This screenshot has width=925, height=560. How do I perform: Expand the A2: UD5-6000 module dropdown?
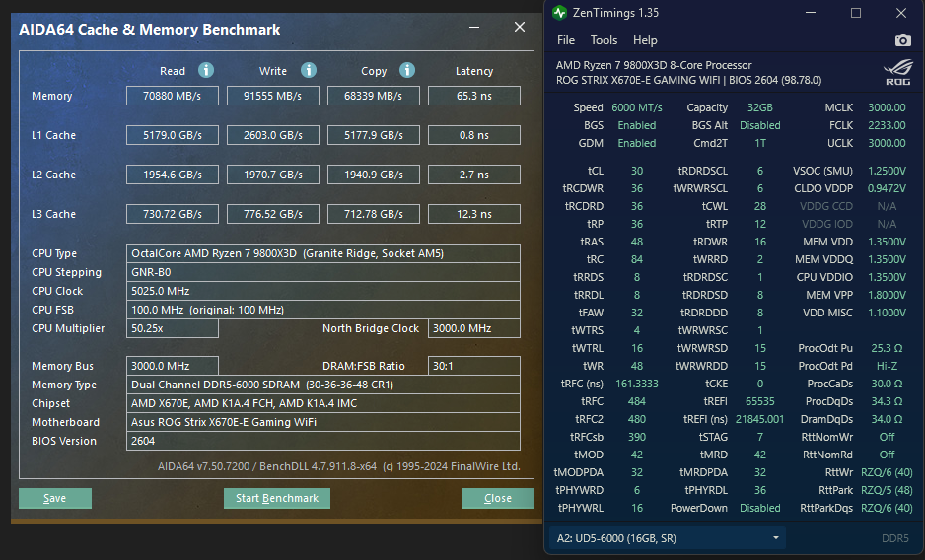coord(667,538)
